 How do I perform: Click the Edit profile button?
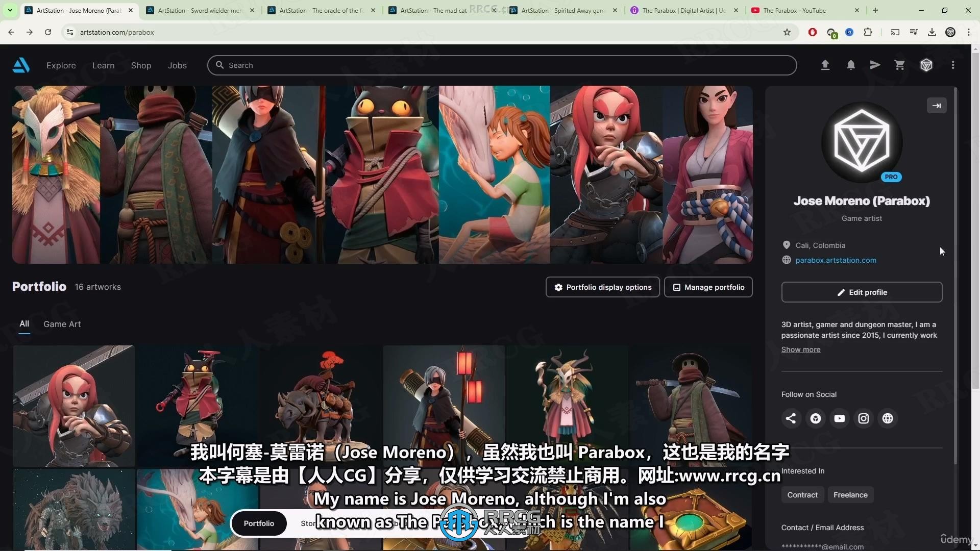pos(862,292)
